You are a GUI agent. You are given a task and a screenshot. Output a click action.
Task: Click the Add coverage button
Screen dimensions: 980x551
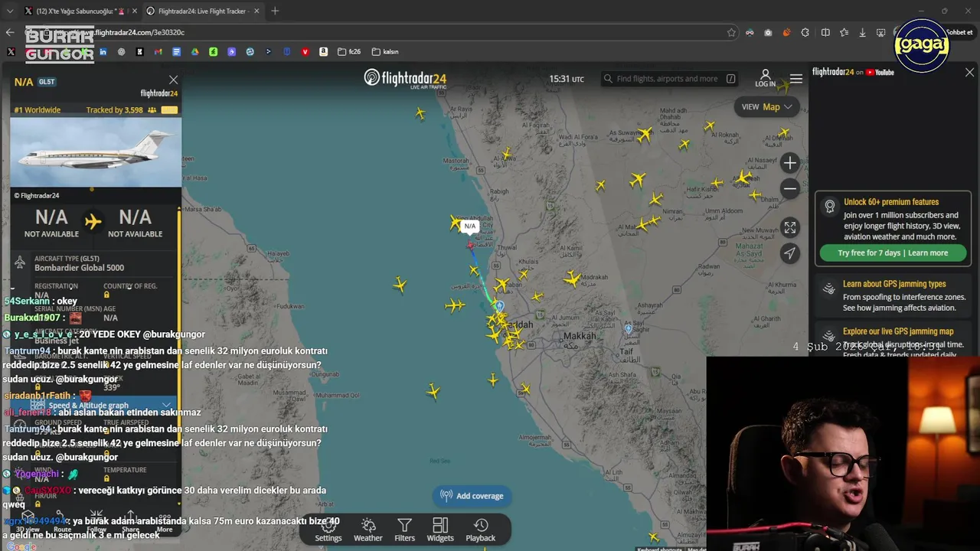click(472, 496)
